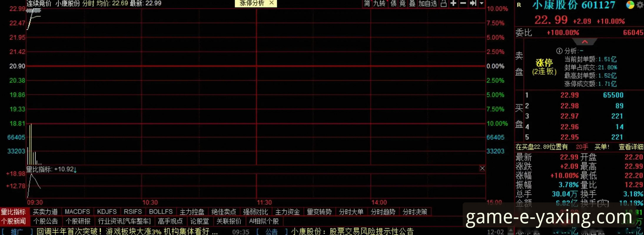
Task: Select the RSIFS indicator tab
Action: (x=133, y=212)
